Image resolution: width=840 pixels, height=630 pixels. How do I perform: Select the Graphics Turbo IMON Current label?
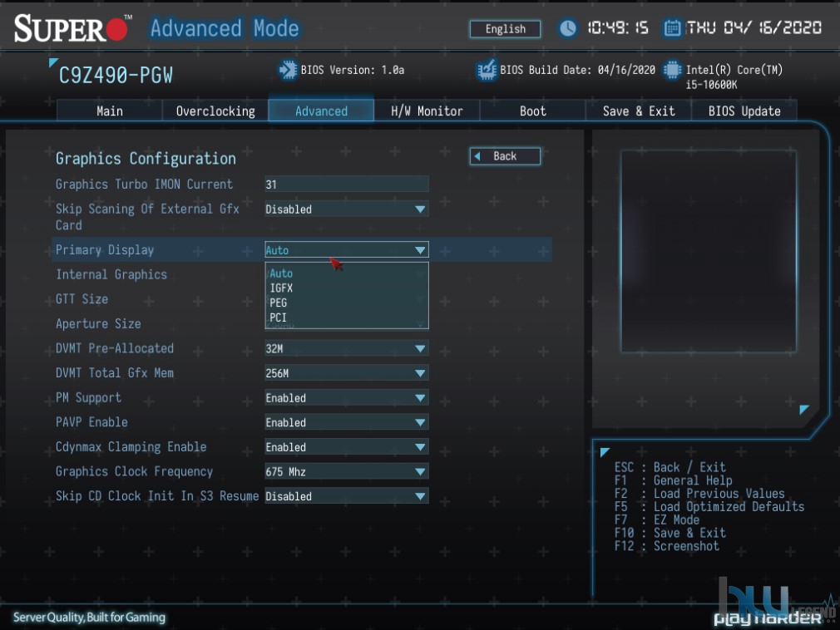coord(144,185)
